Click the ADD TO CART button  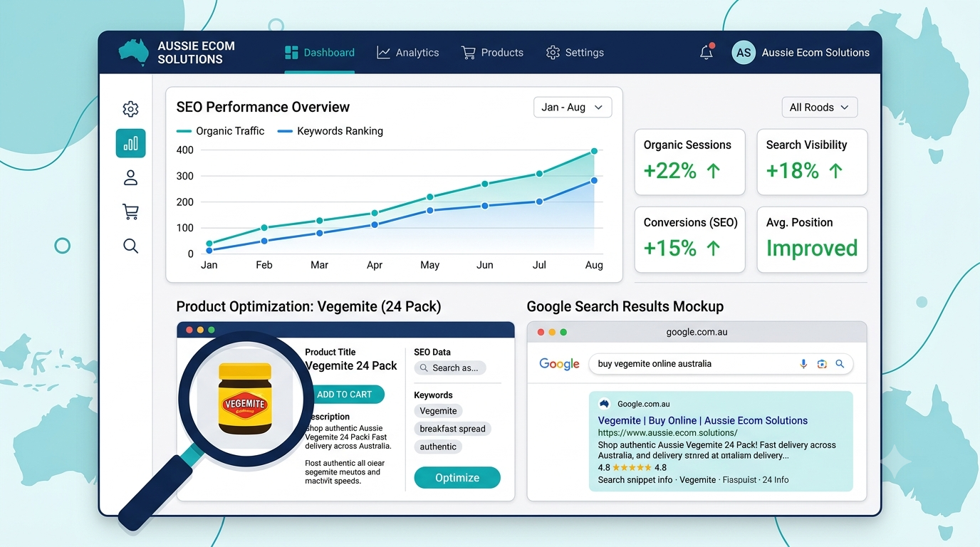347,395
